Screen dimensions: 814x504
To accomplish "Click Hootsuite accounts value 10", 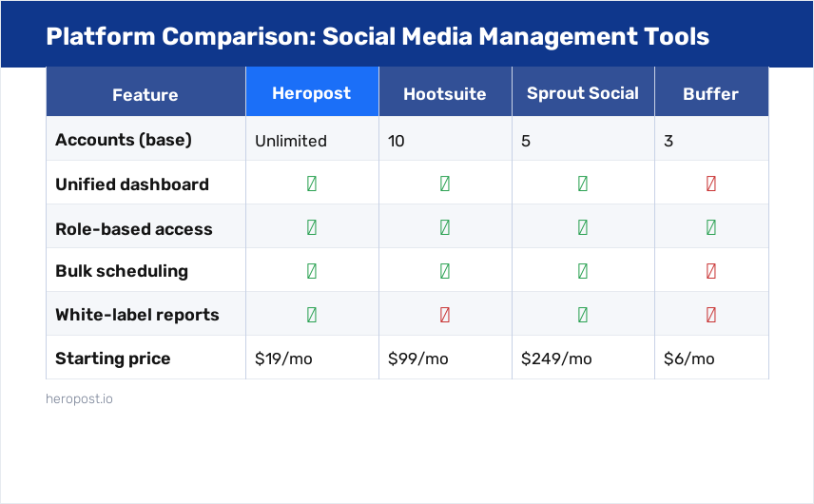I will pos(397,141).
